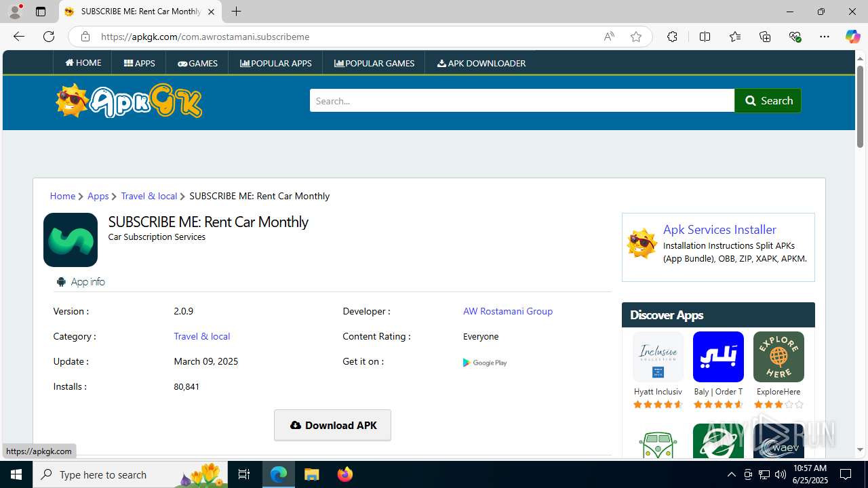Viewport: 868px width, 488px height.
Task: Open the Copilot icon in Edge toolbar
Action: click(852, 37)
